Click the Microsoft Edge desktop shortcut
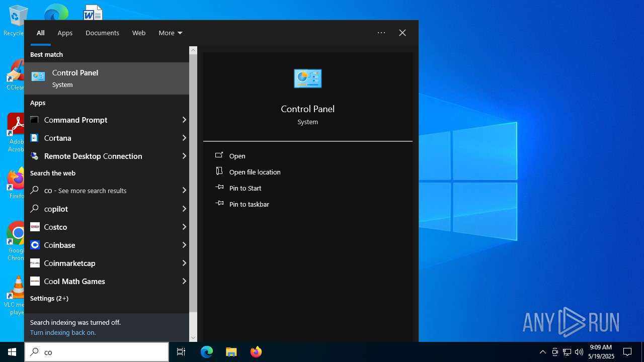Image resolution: width=644 pixels, height=362 pixels. [x=56, y=12]
